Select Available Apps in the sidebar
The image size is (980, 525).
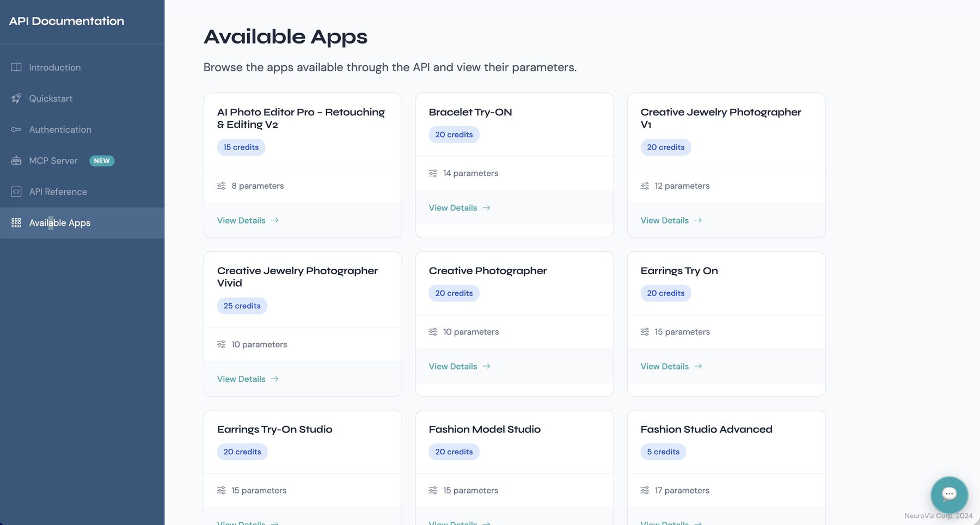tap(82, 223)
